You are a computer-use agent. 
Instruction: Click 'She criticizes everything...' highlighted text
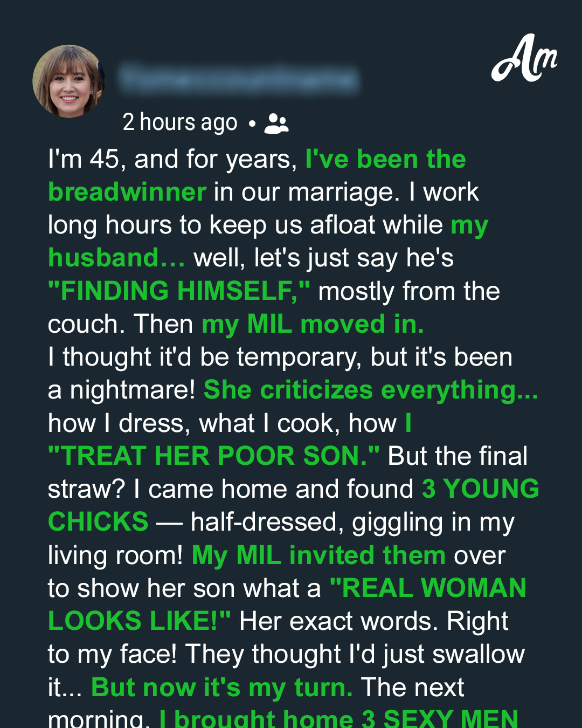[371, 390]
